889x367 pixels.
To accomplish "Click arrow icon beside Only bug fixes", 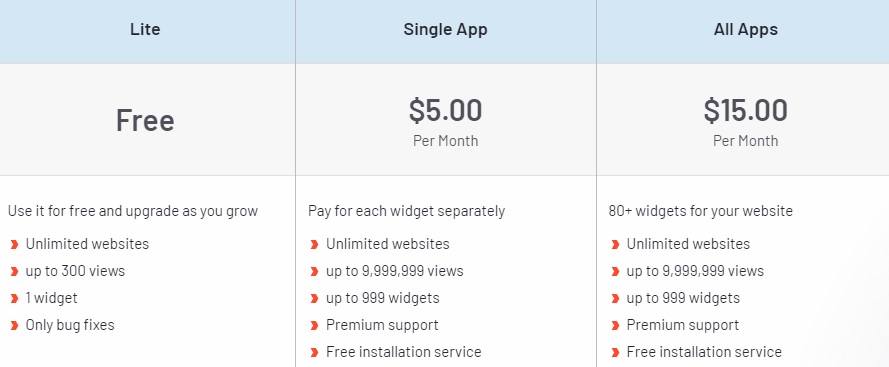I will [x=14, y=326].
